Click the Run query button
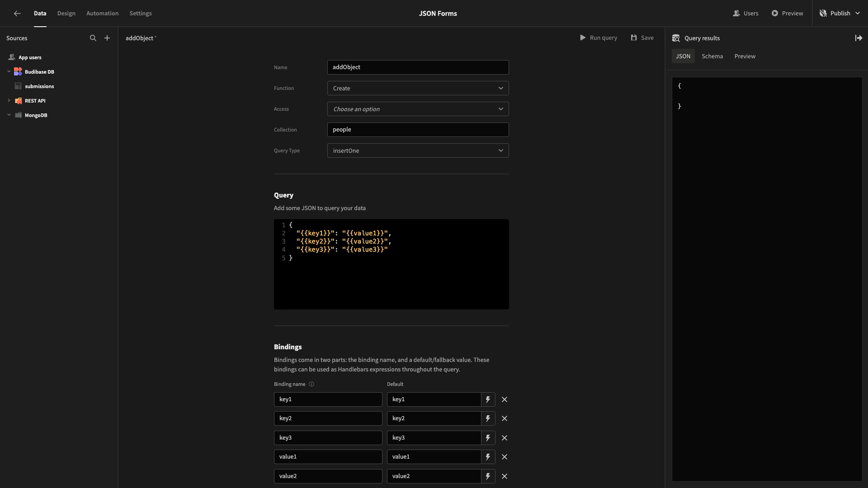Screen dimensions: 868x488 (x=599, y=38)
